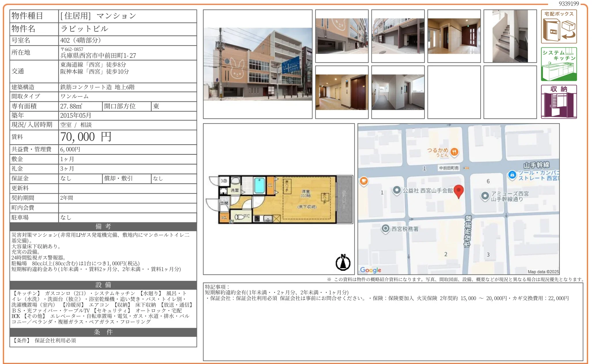Open the main building exterior photo
The width and height of the screenshot is (592, 364).
pyautogui.click(x=257, y=64)
